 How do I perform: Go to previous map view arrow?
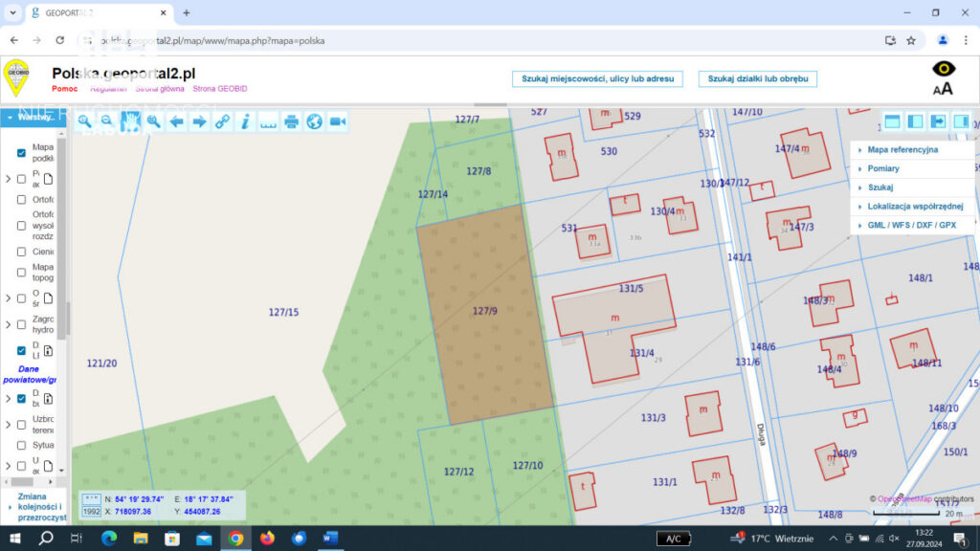(176, 121)
